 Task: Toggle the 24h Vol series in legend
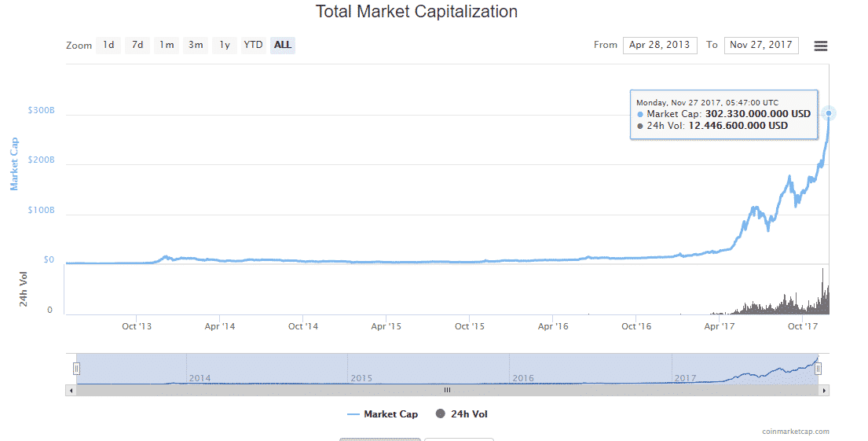click(x=462, y=414)
